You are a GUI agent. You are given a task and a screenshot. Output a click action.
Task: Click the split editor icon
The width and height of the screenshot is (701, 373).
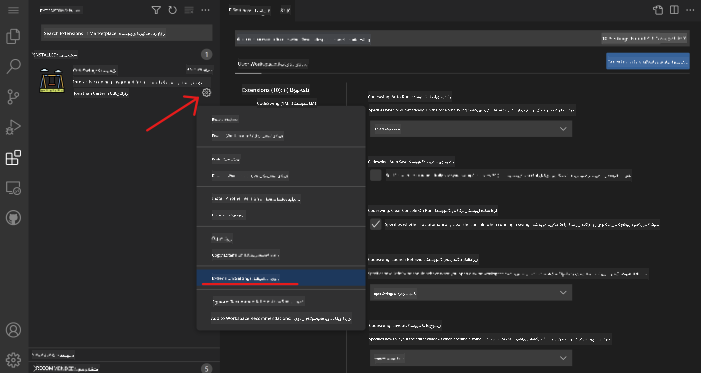click(x=674, y=10)
